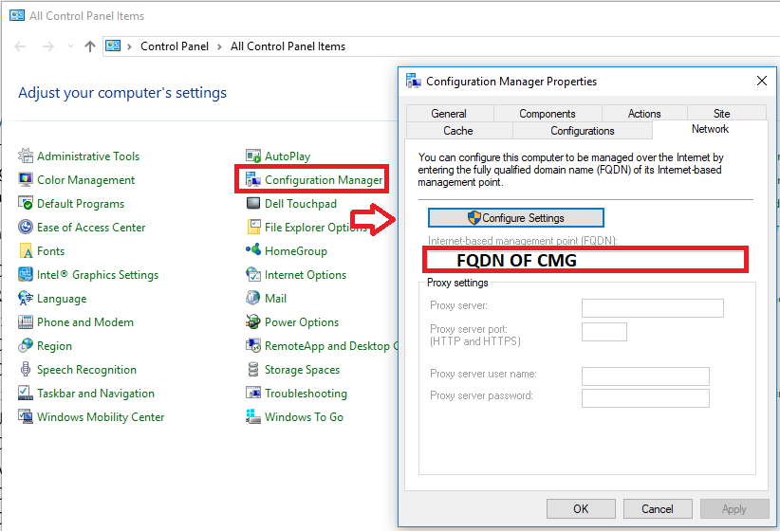This screenshot has height=532, width=780.
Task: Open the Windows To Go icon
Action: 253,416
